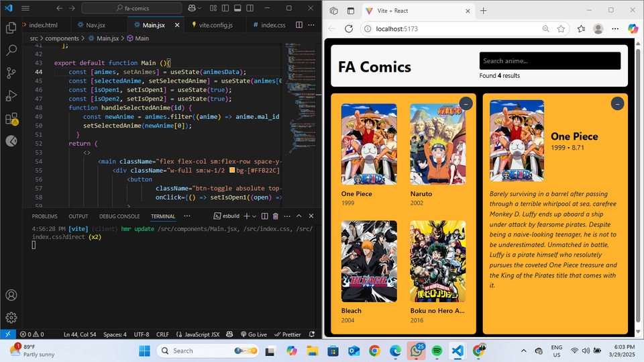Go back using VS Code navigation arrow
Screen dimensions: 644x362
(x=60, y=8)
